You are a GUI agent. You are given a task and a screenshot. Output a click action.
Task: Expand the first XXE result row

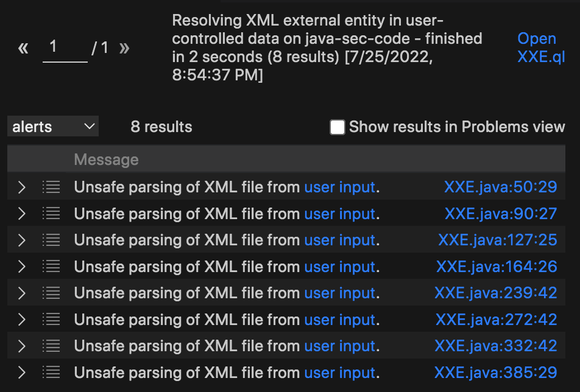pos(20,187)
